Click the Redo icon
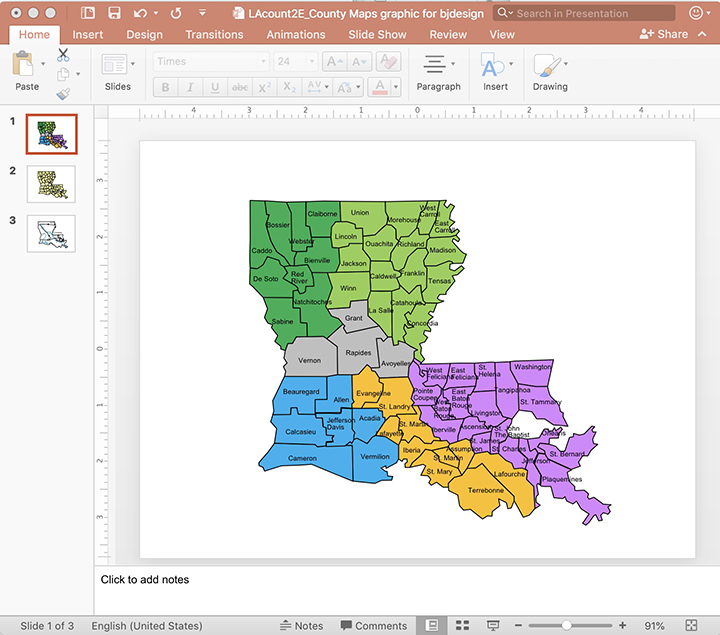 [176, 13]
